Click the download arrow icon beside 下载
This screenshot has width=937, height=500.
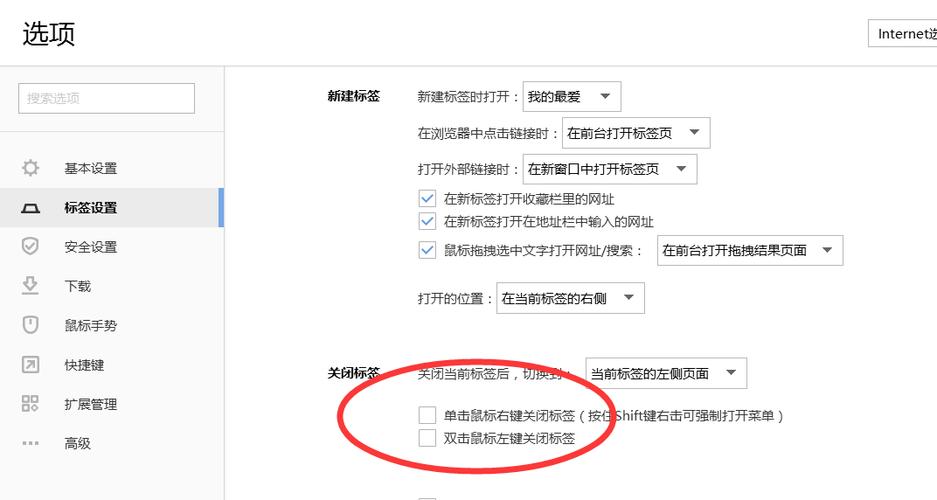pos(30,286)
